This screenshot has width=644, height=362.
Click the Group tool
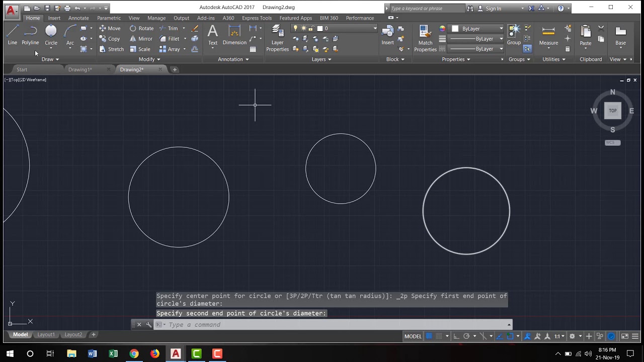tap(514, 35)
